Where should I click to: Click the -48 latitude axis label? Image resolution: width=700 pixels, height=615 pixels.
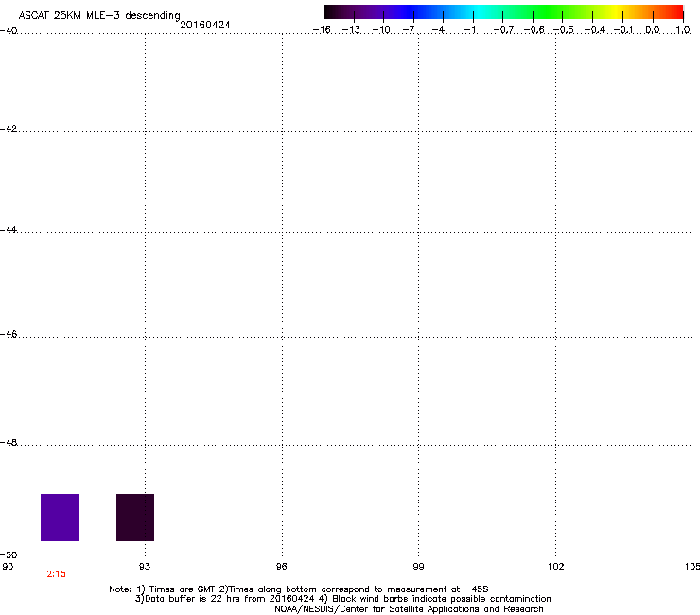[x=9, y=443]
